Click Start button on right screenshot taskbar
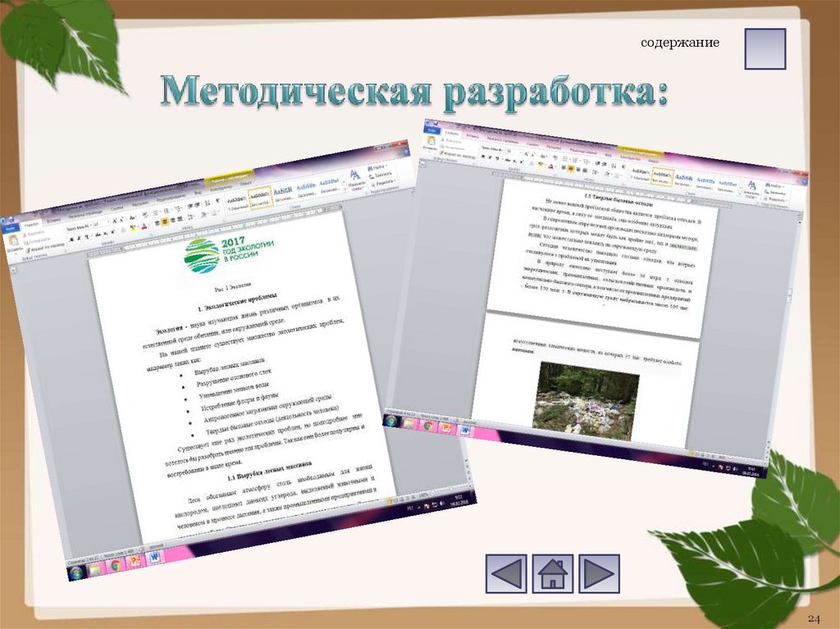Viewport: 840px width, 629px height. pyautogui.click(x=393, y=422)
